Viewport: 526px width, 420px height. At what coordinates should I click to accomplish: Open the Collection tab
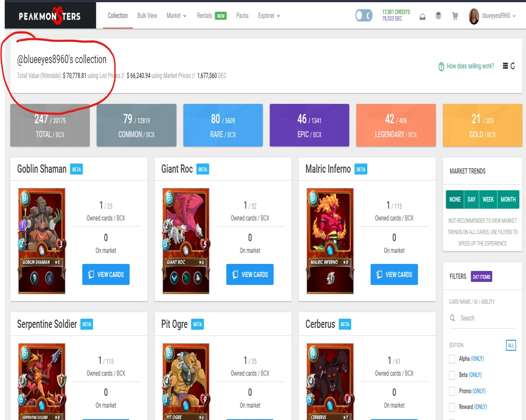point(118,16)
